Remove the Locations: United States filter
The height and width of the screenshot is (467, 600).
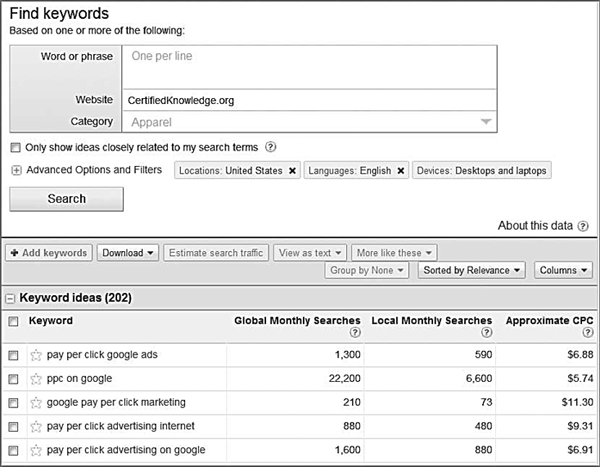292,171
